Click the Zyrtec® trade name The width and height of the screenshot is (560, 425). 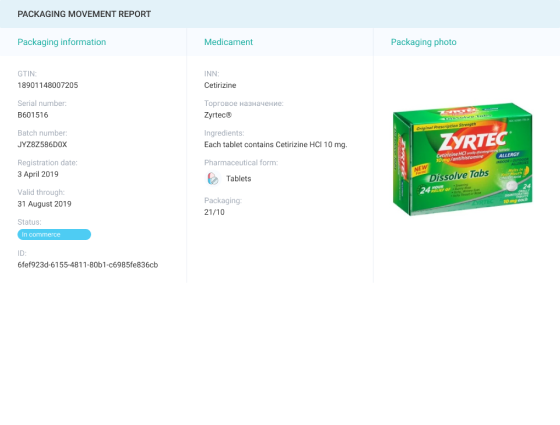tap(218, 115)
